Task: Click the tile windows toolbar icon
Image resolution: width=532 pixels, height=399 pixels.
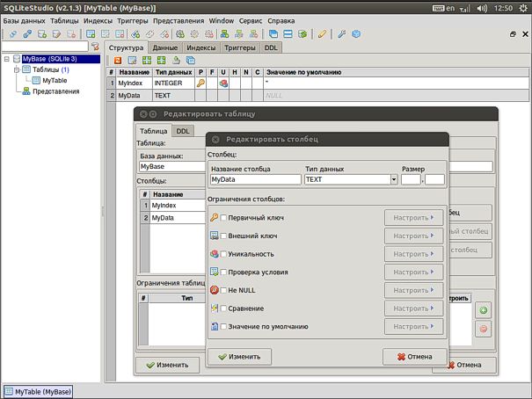Action: (x=288, y=34)
